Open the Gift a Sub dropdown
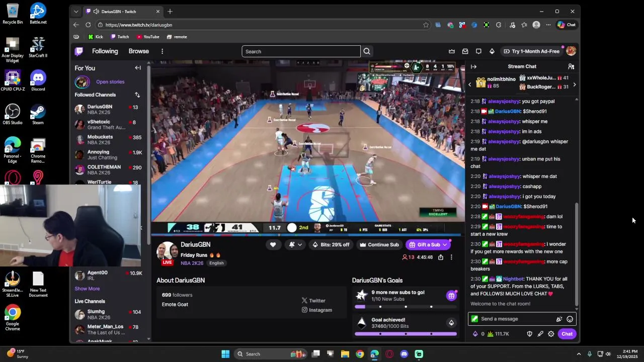This screenshot has height=362, width=644. coord(428,245)
